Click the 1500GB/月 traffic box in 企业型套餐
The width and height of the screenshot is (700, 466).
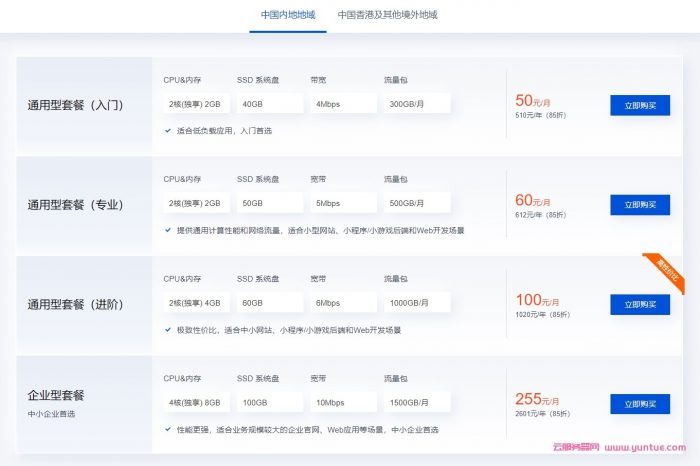point(416,403)
